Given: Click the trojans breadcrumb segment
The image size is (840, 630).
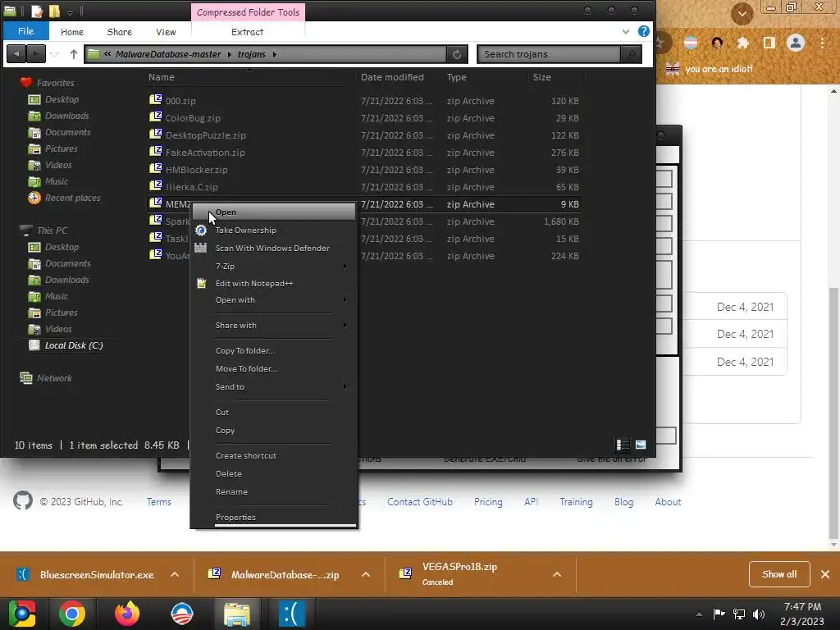Looking at the screenshot, I should click(x=252, y=54).
